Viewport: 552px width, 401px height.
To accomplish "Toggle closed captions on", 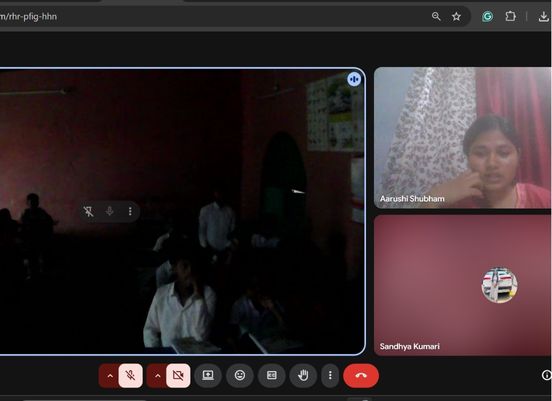I will (271, 375).
